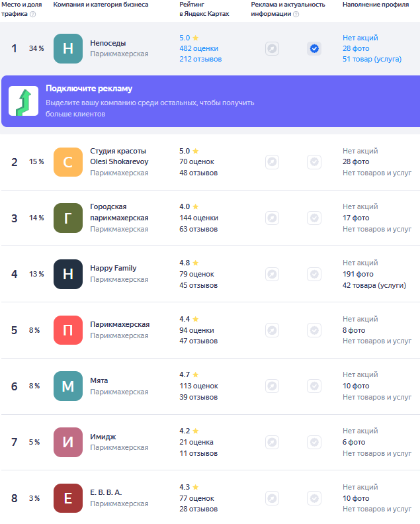The height and width of the screenshot is (524, 420).
Task: Click blue verified checkmark in Непоседы row
Action: [x=314, y=49]
